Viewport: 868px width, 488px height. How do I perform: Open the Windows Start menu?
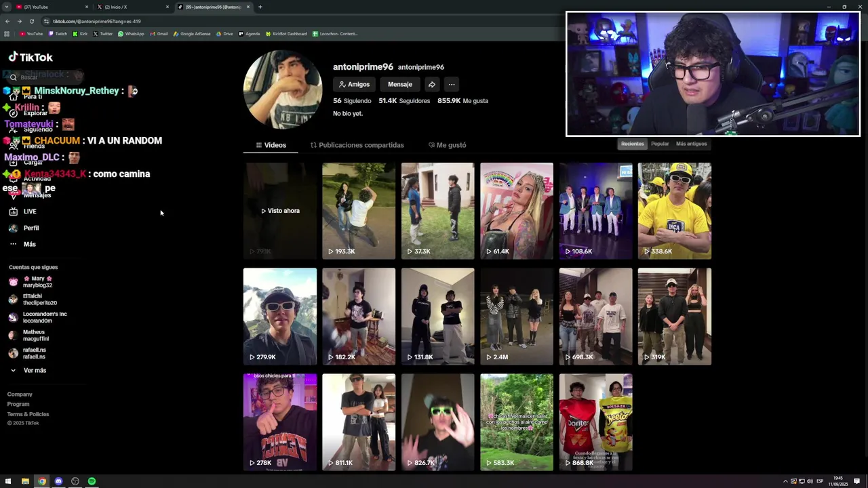[8, 481]
